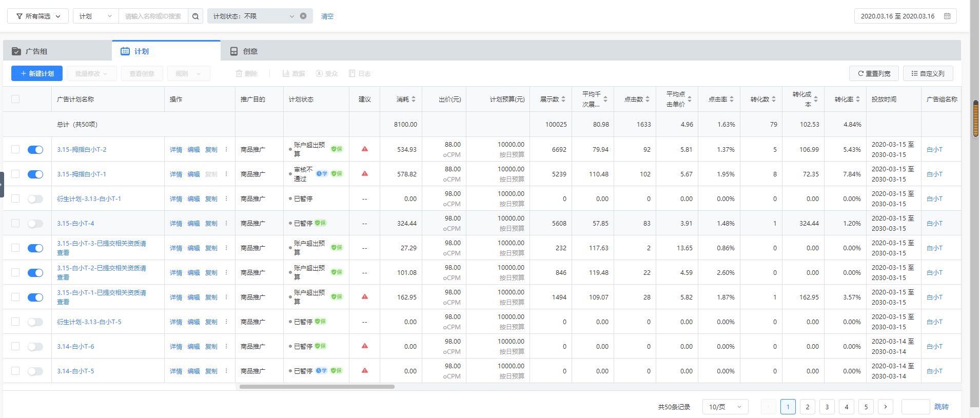Click the red warning icon for 3.15-拇指白小T-2

pos(365,149)
